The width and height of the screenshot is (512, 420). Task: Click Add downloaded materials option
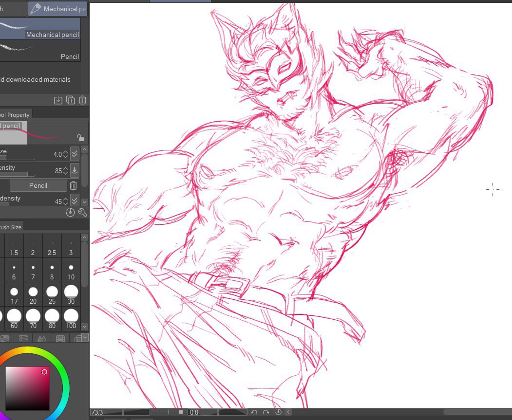[35, 79]
